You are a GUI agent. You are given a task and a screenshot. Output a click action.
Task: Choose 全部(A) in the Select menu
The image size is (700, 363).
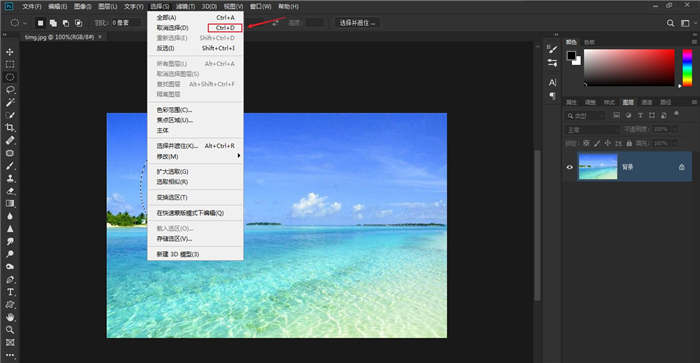coord(196,17)
